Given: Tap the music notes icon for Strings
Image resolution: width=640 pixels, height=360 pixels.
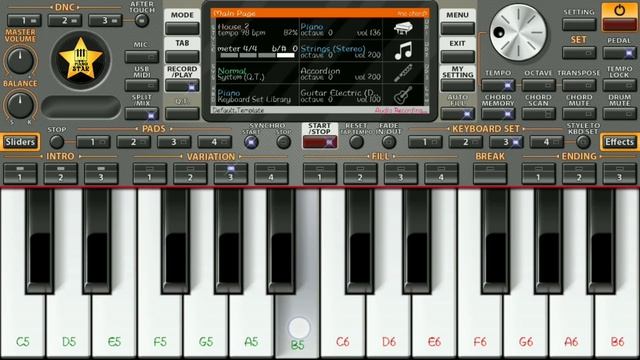Looking at the screenshot, I should pos(403,51).
